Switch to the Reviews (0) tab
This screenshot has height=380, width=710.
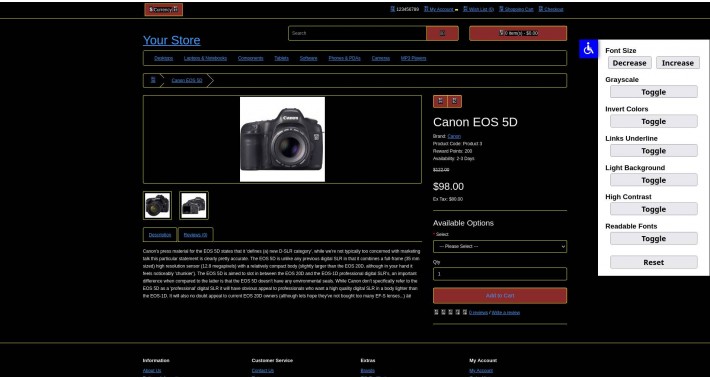196,235
